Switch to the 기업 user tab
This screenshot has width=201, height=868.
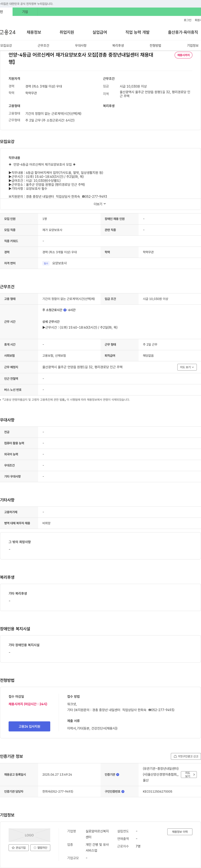pyautogui.click(x=25, y=12)
